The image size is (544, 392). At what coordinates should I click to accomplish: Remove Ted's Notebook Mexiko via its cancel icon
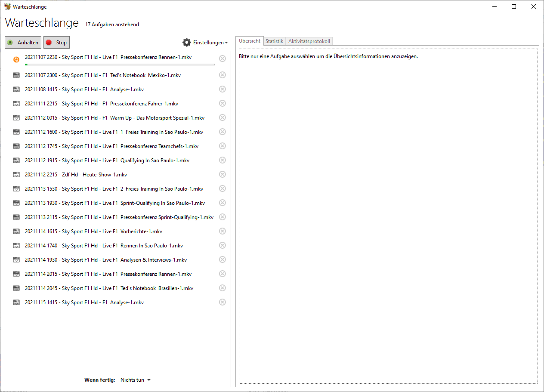223,74
